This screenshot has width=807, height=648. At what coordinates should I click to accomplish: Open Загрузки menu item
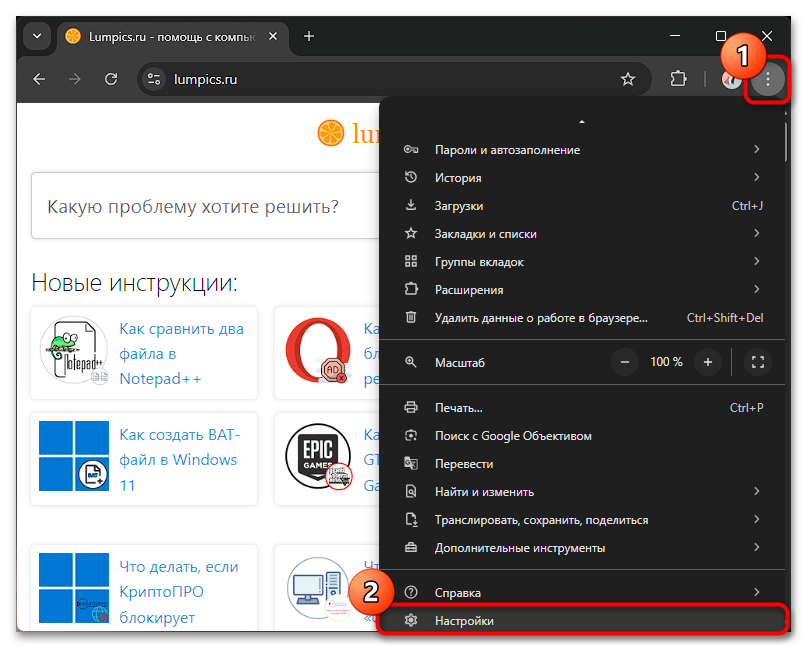583,206
